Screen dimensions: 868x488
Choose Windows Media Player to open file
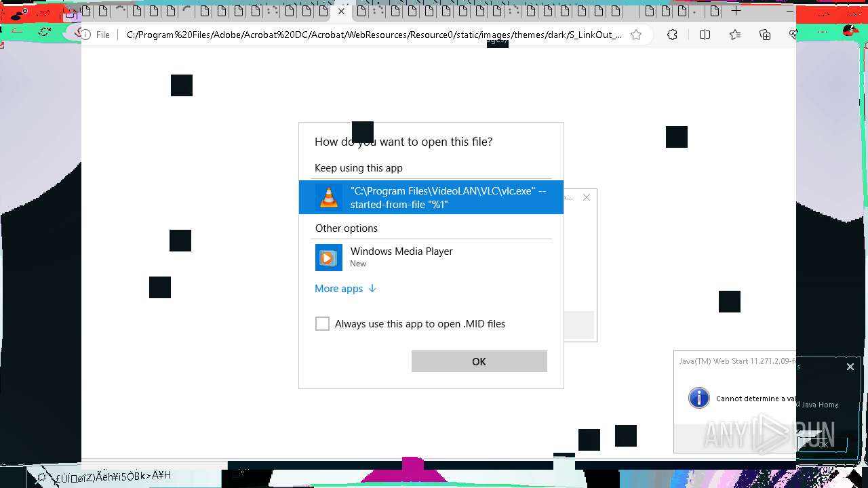431,258
